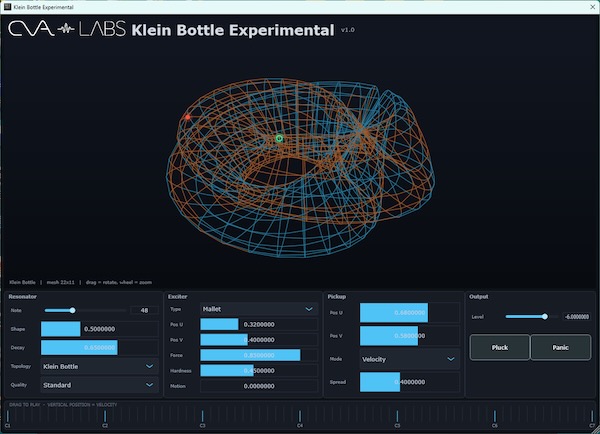Click the C2 key marker on keyboard strip
600x434 pixels.
click(105, 418)
